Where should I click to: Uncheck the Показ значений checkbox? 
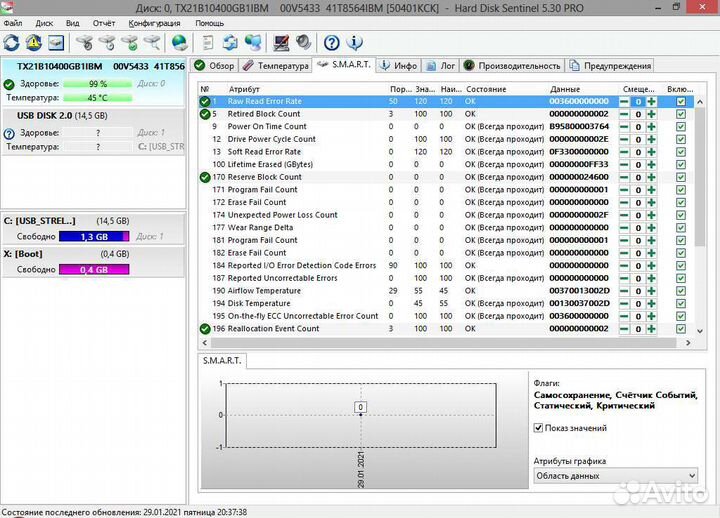pos(538,428)
